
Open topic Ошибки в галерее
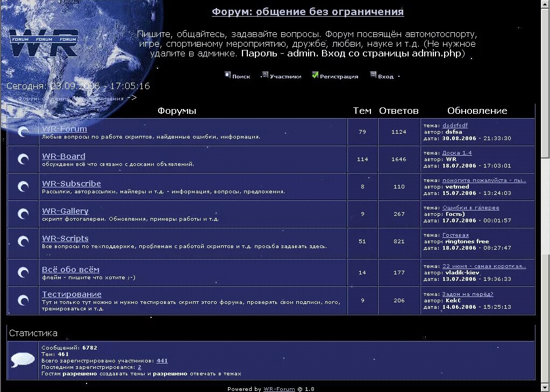(471, 207)
